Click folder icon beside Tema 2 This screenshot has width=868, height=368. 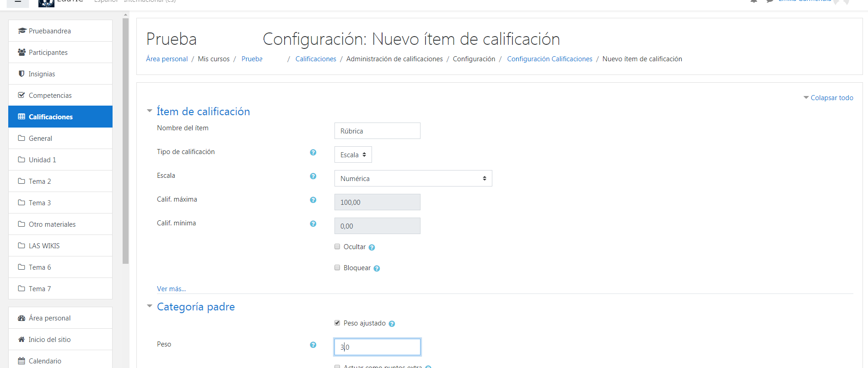[22, 181]
